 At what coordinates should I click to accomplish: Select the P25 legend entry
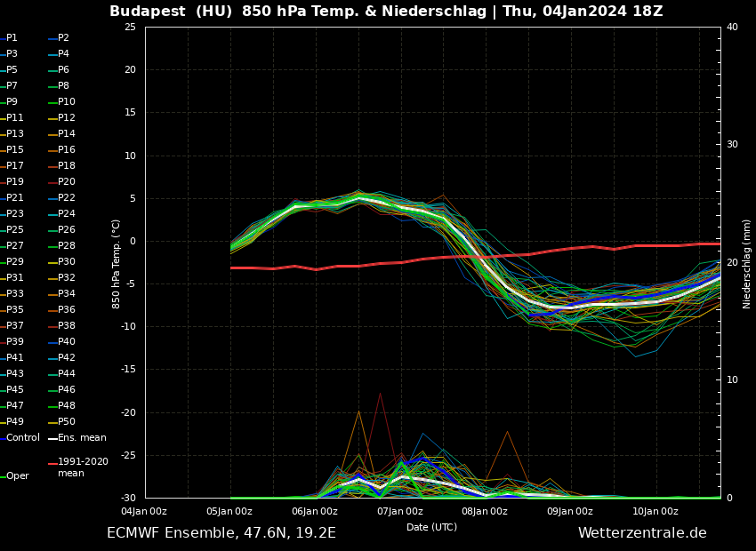(x=15, y=230)
